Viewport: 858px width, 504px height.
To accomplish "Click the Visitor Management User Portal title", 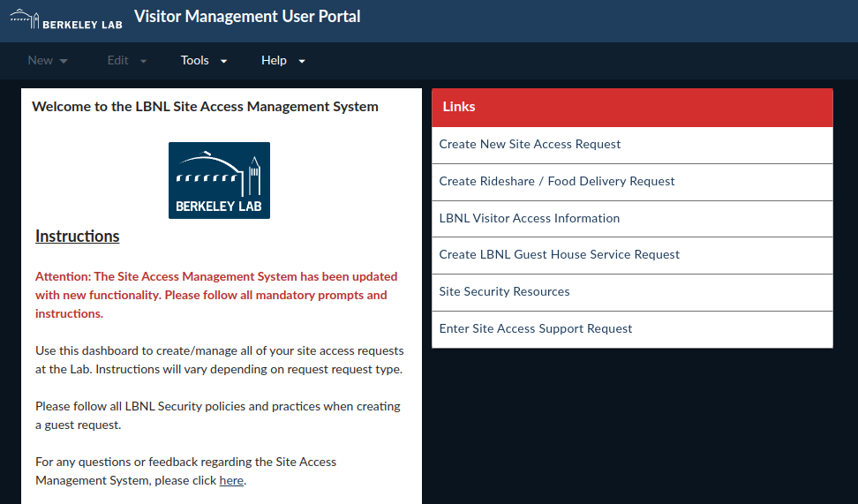I will tap(247, 17).
